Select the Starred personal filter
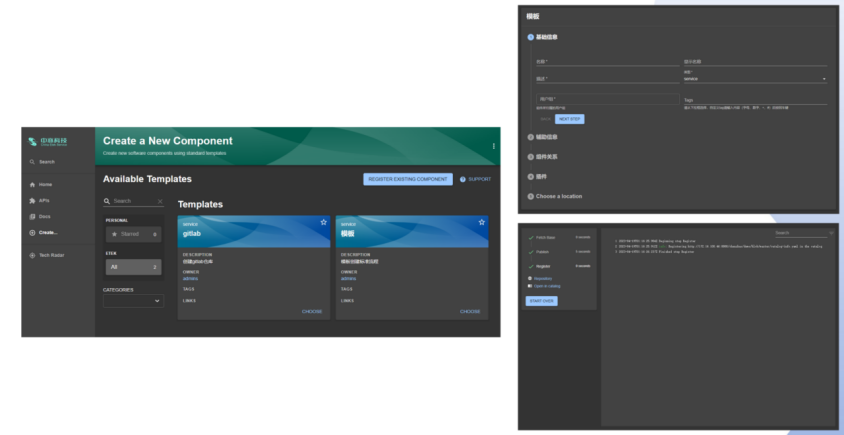The height and width of the screenshot is (435, 844). point(132,234)
